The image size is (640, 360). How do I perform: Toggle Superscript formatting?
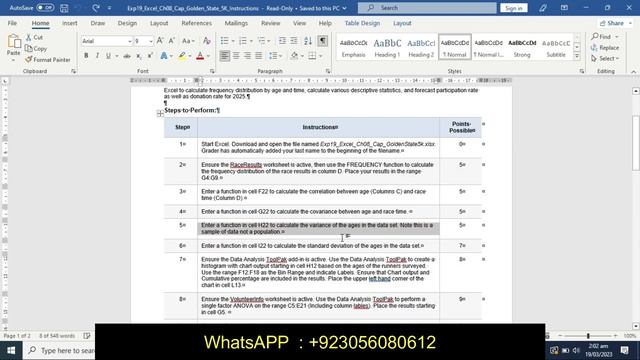click(150, 56)
